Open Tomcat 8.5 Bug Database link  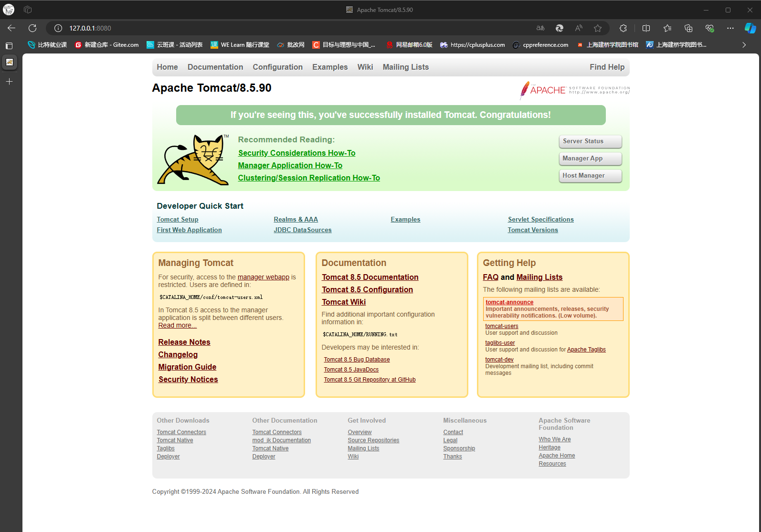click(x=357, y=360)
